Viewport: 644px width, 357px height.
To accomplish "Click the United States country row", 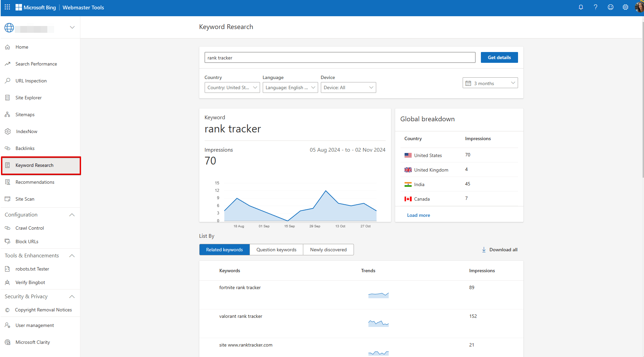I will pos(459,155).
